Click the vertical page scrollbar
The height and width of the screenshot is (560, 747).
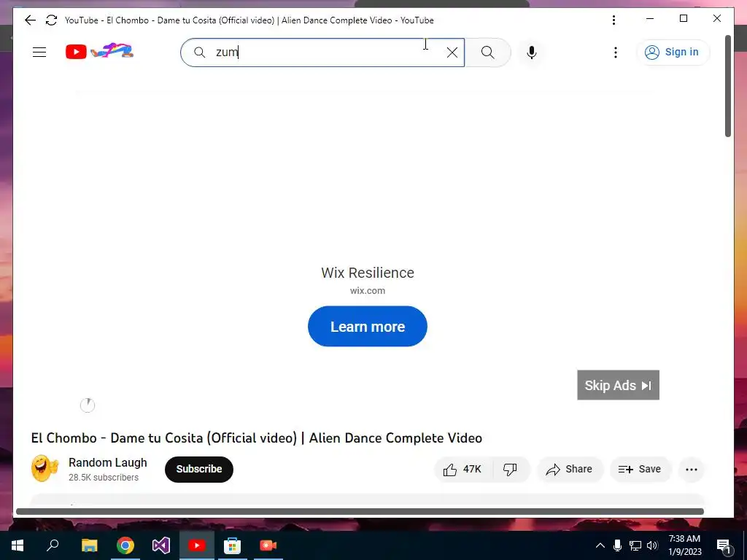pos(727,86)
